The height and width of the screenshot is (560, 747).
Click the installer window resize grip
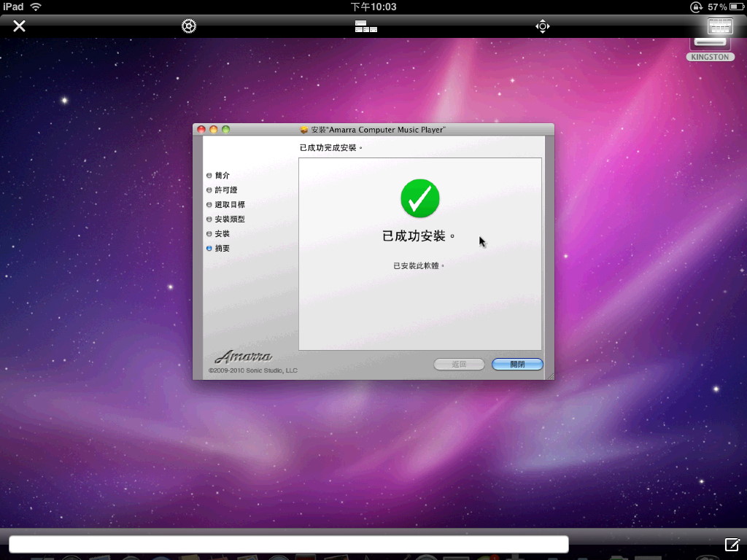click(x=551, y=376)
